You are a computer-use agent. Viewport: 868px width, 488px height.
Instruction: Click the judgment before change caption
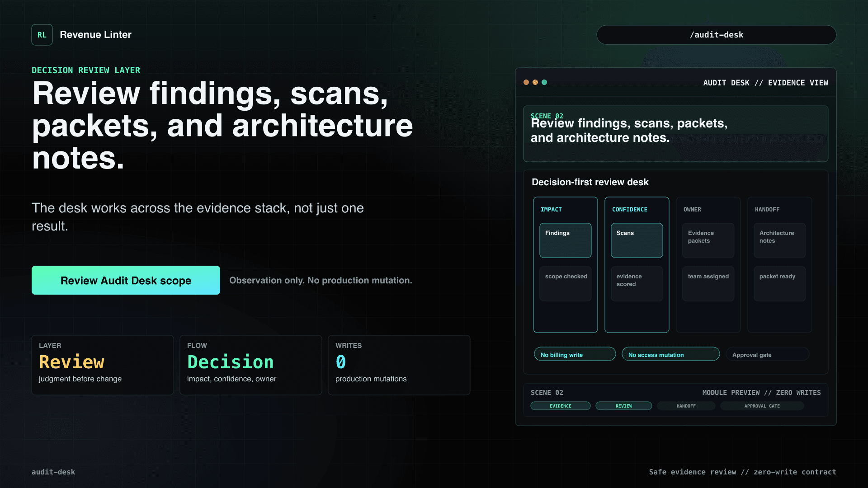click(x=80, y=379)
